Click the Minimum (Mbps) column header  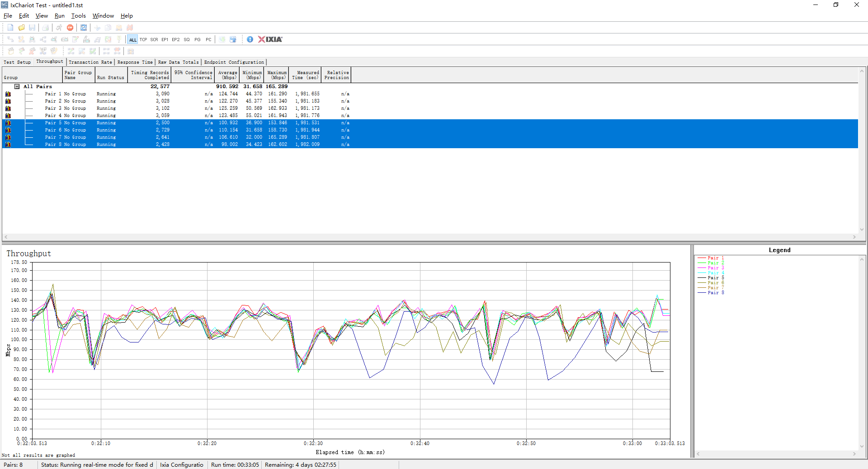252,75
